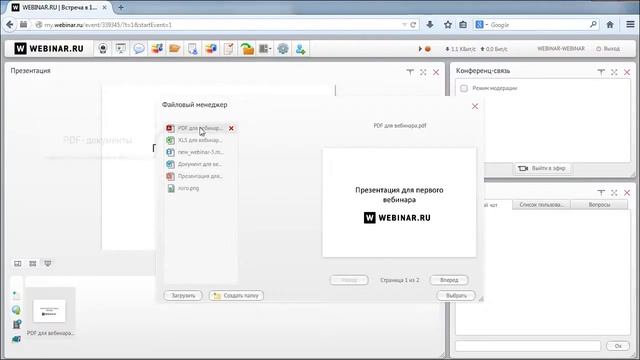Click the blue camera icon in sidebar

click(16, 339)
